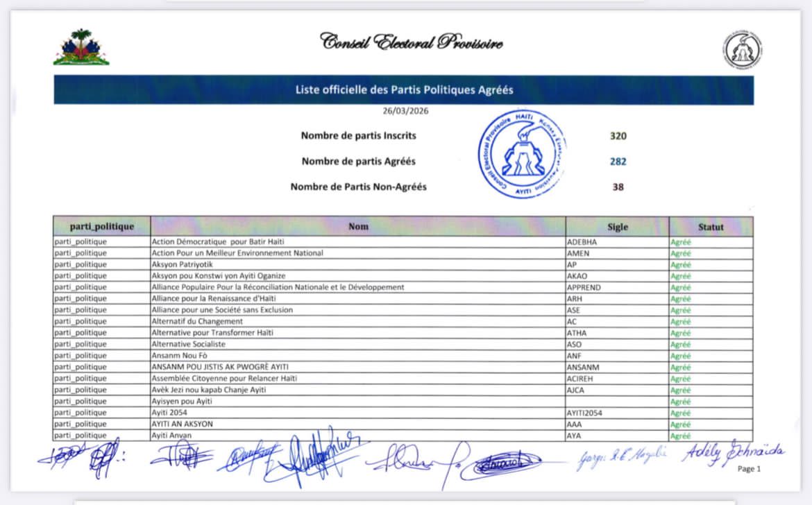The width and height of the screenshot is (812, 505).
Task: Select the 'Liste officielle des Partis Politiques Agréés' banner
Action: (404, 90)
